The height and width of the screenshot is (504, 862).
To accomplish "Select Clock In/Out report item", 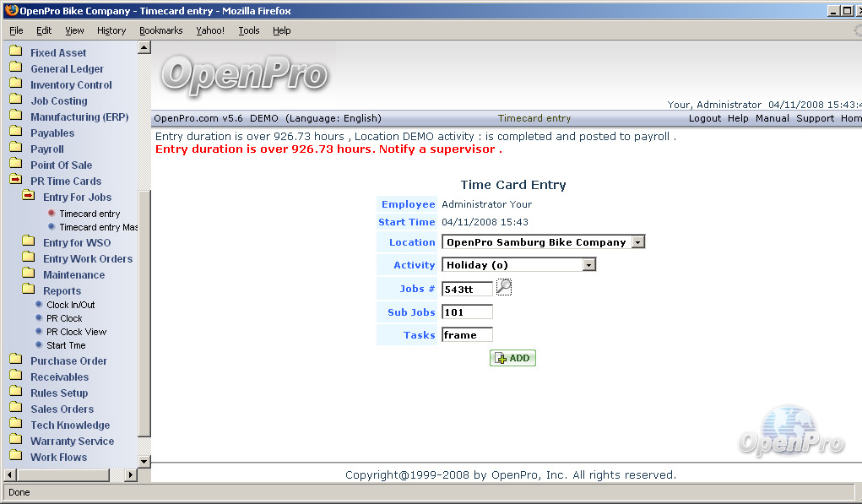I will click(x=70, y=305).
